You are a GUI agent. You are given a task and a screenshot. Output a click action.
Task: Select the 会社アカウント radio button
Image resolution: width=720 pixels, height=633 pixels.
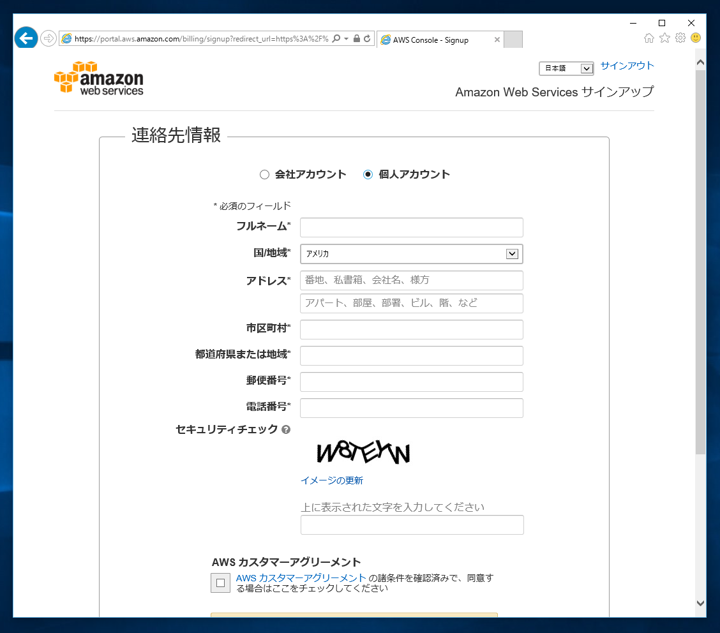pyautogui.click(x=264, y=174)
